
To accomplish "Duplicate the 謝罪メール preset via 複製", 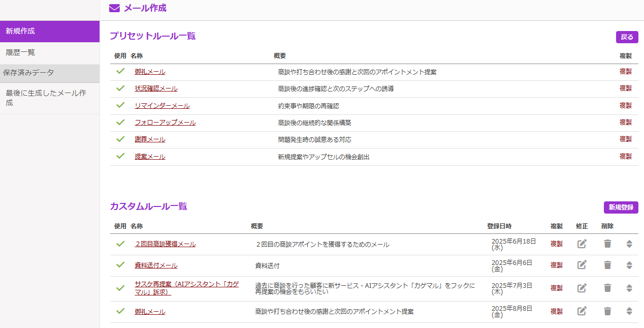I will [625, 139].
